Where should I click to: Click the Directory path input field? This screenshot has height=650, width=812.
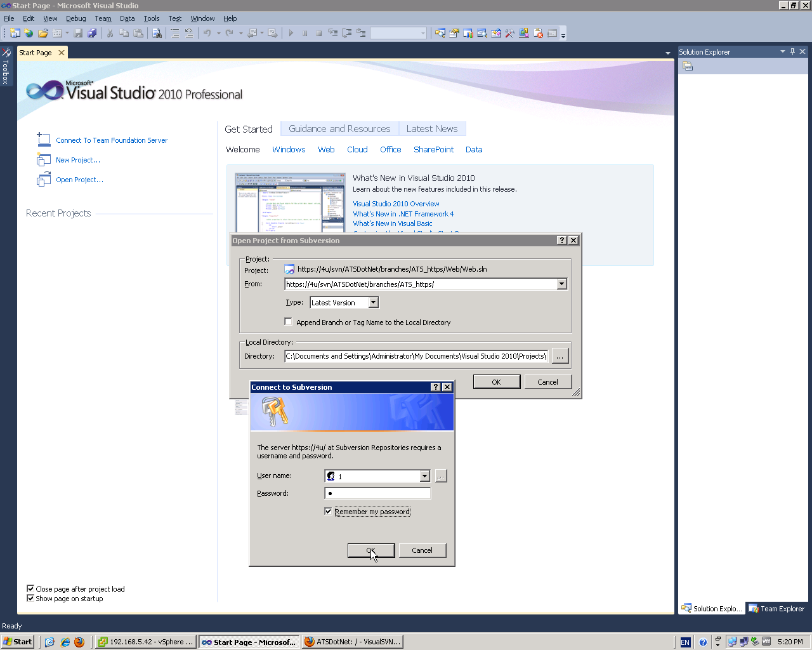[x=416, y=356]
